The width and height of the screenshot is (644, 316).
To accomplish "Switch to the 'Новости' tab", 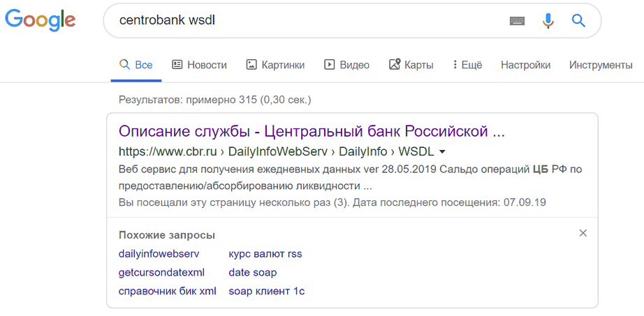I will (x=199, y=65).
